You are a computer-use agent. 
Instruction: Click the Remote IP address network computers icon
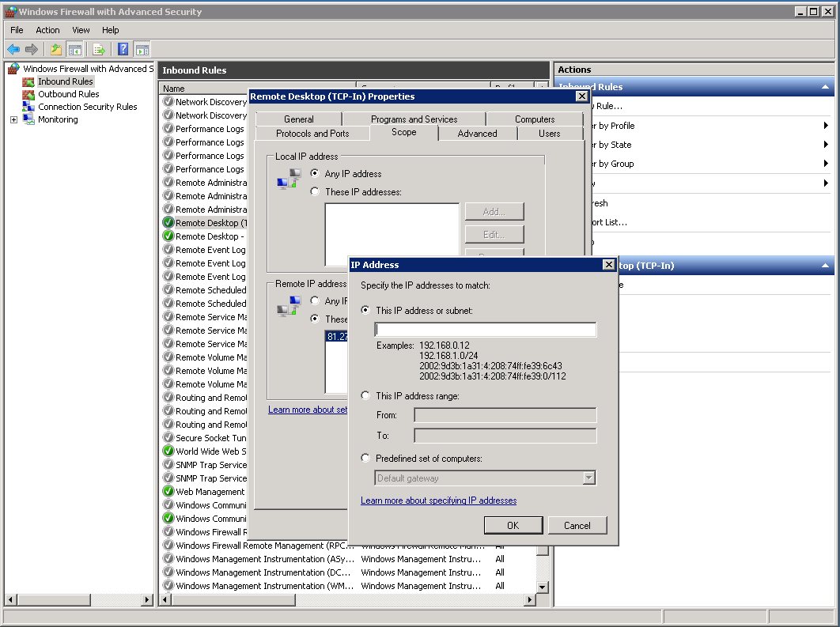click(289, 306)
